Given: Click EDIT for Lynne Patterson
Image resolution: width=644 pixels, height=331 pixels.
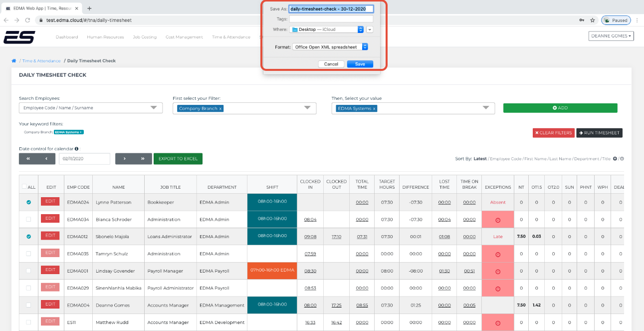Looking at the screenshot, I should pyautogui.click(x=50, y=202).
